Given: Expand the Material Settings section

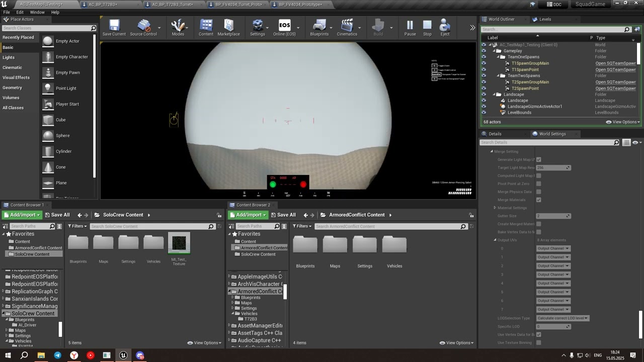Looking at the screenshot, I should point(495,208).
